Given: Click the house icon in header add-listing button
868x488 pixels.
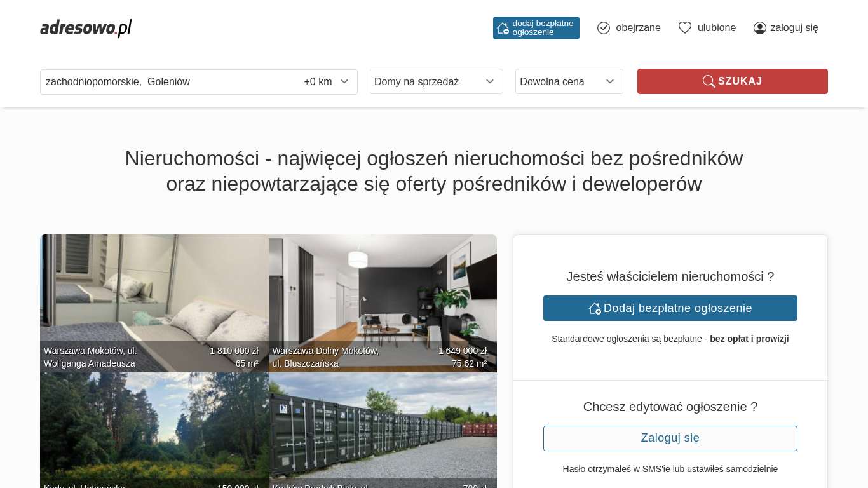Looking at the screenshot, I should (x=503, y=28).
